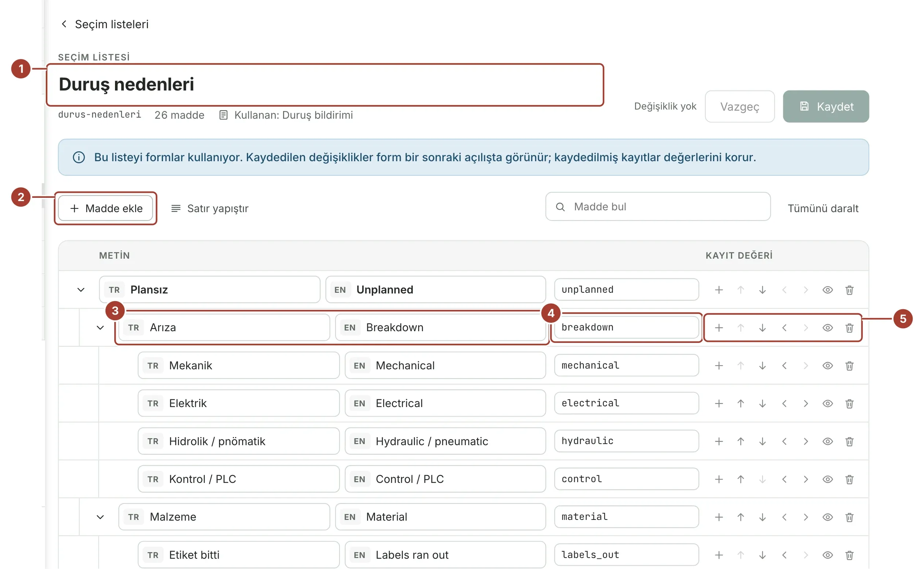Image resolution: width=924 pixels, height=569 pixels.
Task: Delete the control row
Action: point(849,480)
